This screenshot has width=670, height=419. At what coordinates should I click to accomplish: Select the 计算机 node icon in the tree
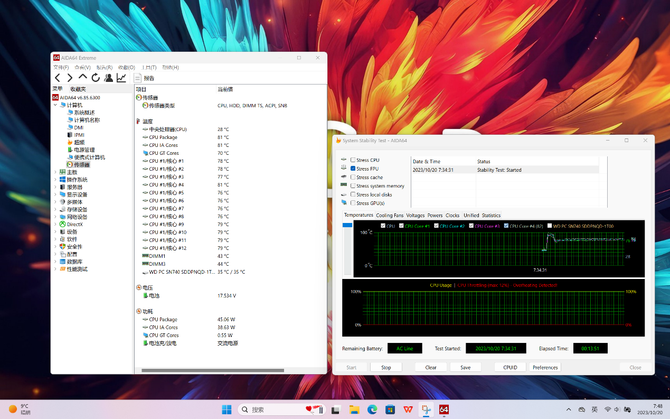coord(63,105)
